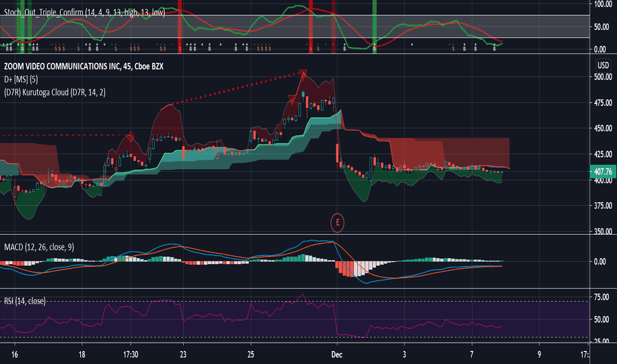This screenshot has width=617, height=364.
Task: Click the '16' date on time axis
Action: (15, 355)
